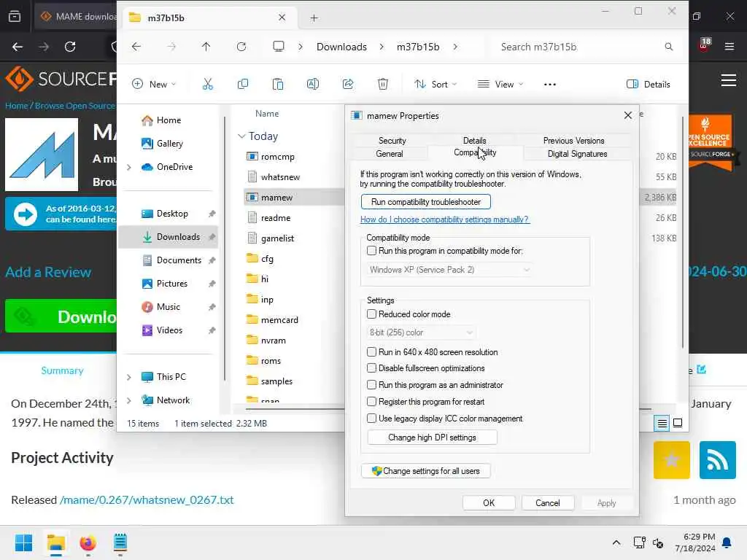Expand Network in the navigation pane
Image resolution: width=747 pixels, height=560 pixels.
(x=128, y=400)
